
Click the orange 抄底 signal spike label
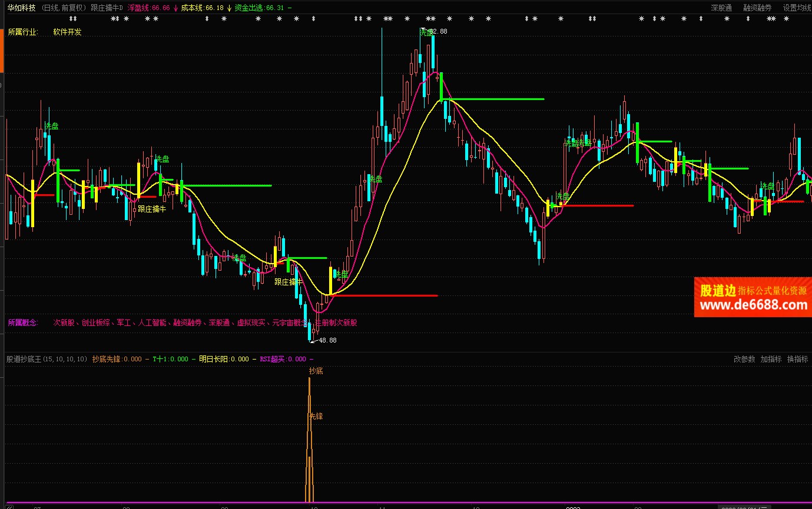point(316,371)
